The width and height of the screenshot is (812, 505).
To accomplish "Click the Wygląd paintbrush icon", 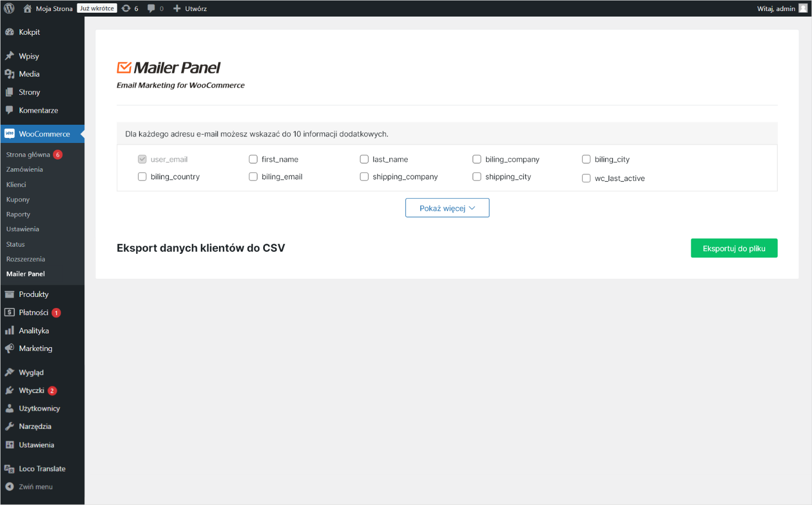I will click(9, 373).
